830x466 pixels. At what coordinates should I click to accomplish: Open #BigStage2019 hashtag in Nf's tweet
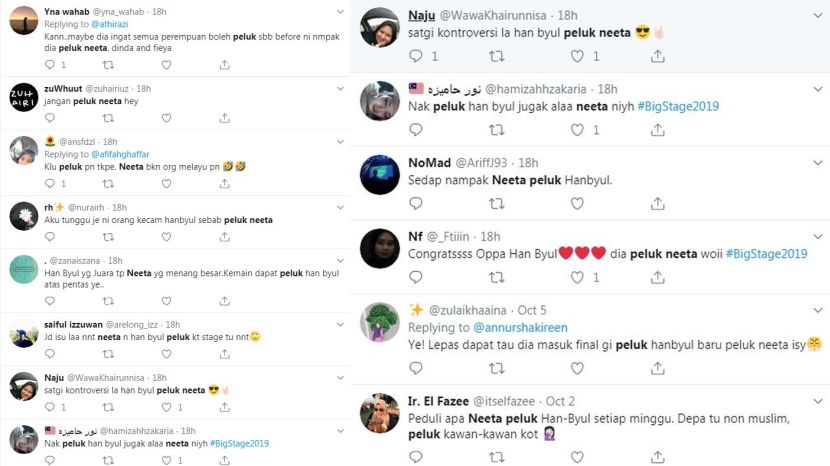point(766,254)
